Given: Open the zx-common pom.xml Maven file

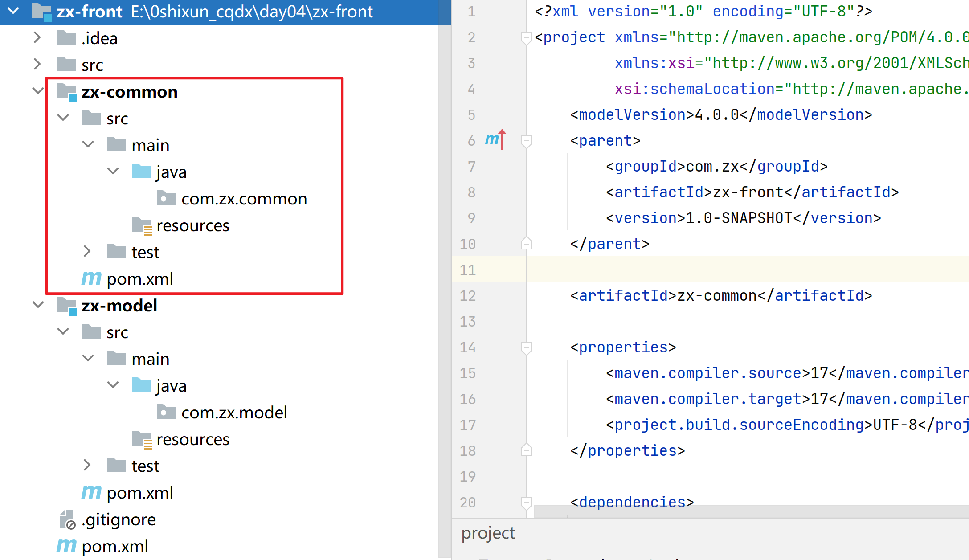Looking at the screenshot, I should (127, 279).
